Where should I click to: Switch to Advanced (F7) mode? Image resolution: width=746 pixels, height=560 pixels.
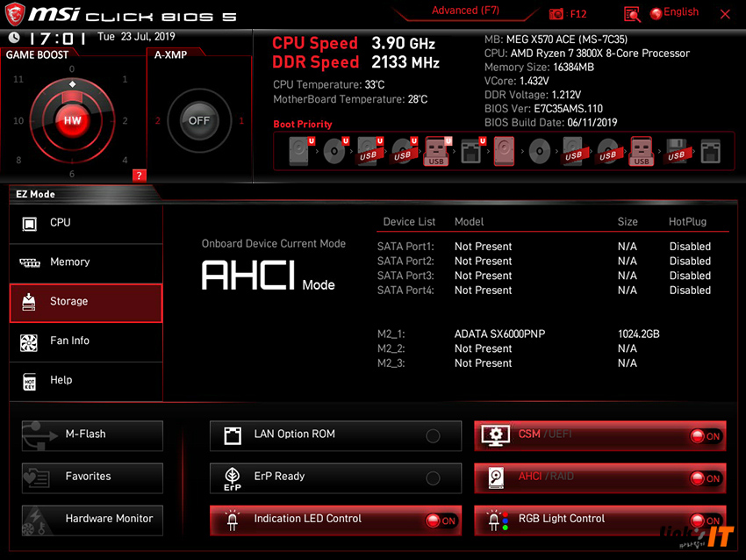click(465, 11)
